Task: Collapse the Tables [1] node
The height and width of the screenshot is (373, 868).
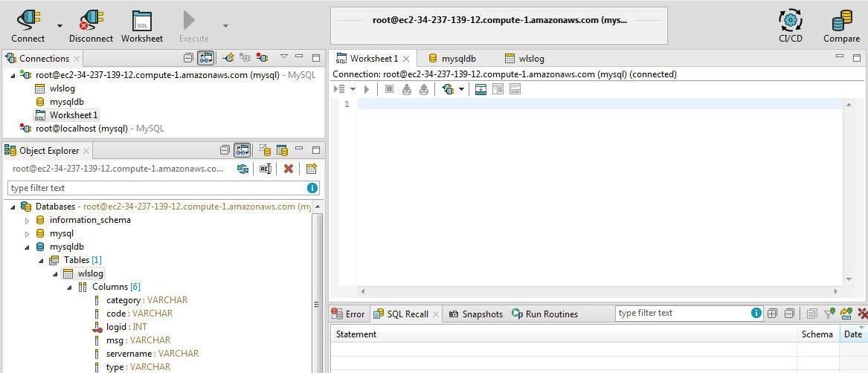Action: pos(41,260)
